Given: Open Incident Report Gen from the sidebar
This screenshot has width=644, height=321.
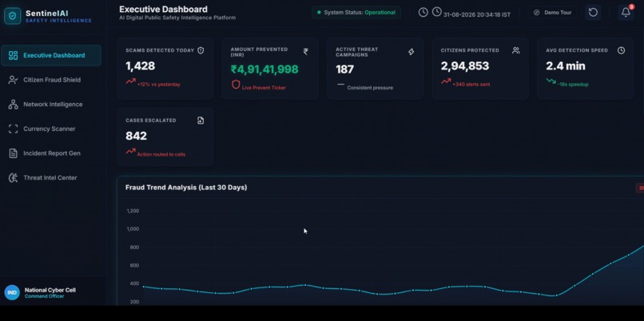Looking at the screenshot, I should tap(51, 153).
